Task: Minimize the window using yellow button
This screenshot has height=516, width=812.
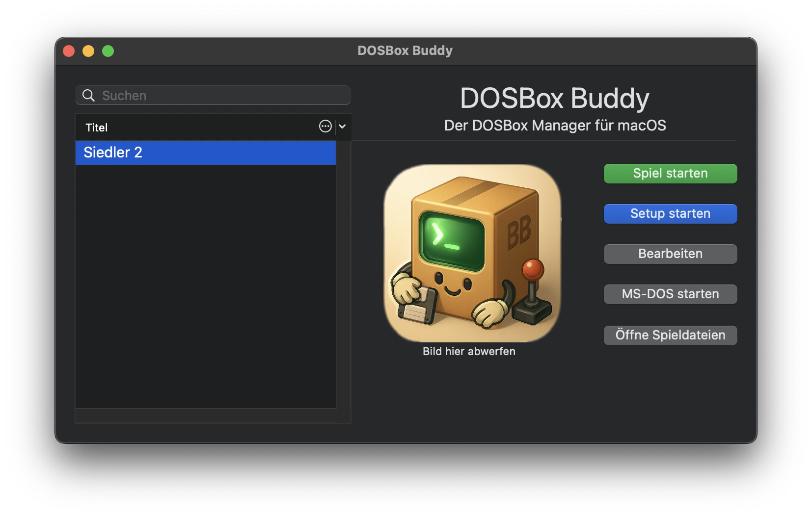Action: [88, 51]
